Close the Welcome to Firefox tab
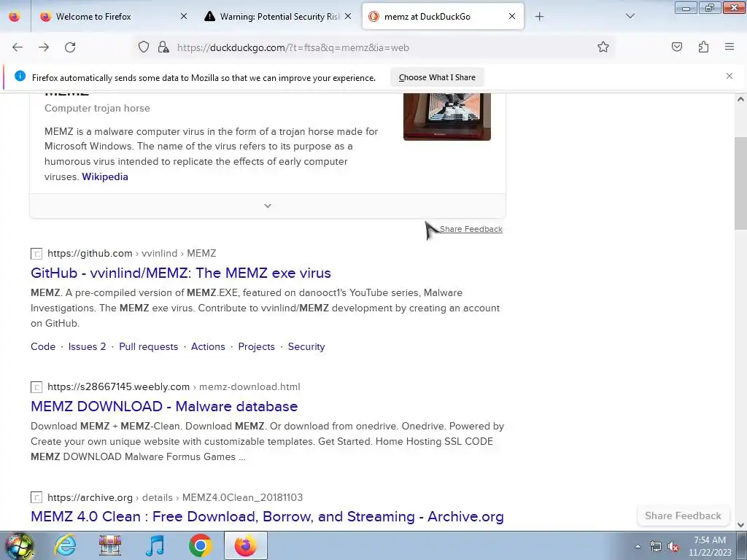The width and height of the screenshot is (747, 560). tap(184, 16)
